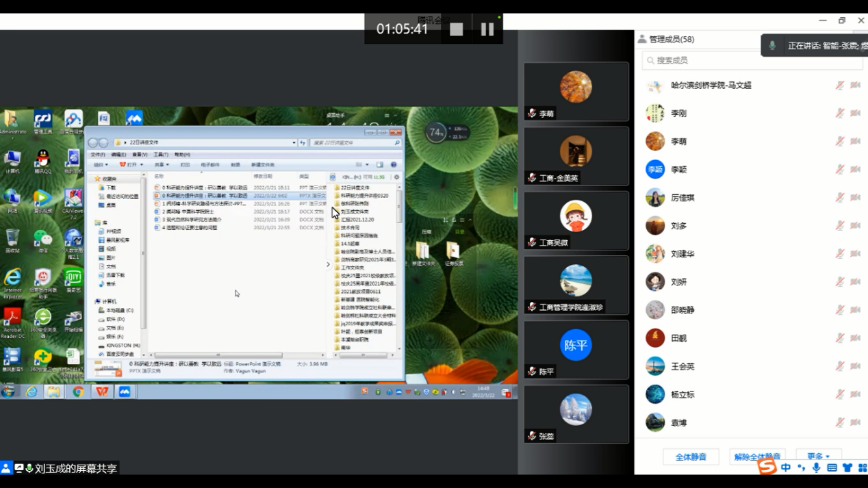The width and height of the screenshot is (868, 488).
Task: Select 陈平 video thumbnail
Action: [576, 349]
